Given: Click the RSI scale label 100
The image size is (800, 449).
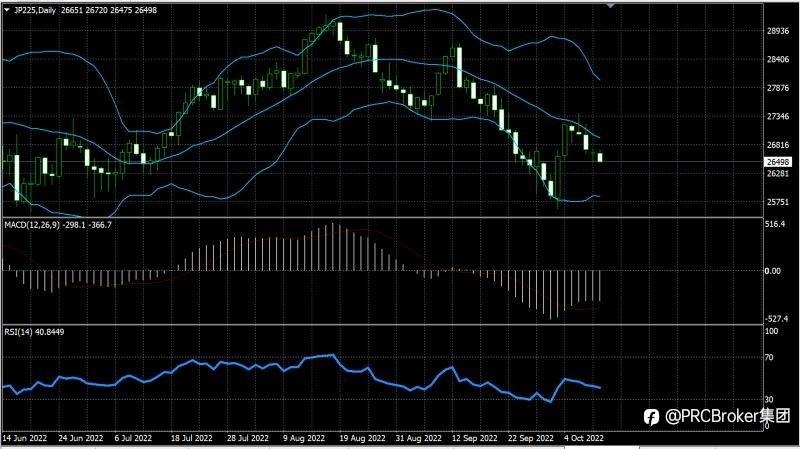Looking at the screenshot, I should pos(772,332).
